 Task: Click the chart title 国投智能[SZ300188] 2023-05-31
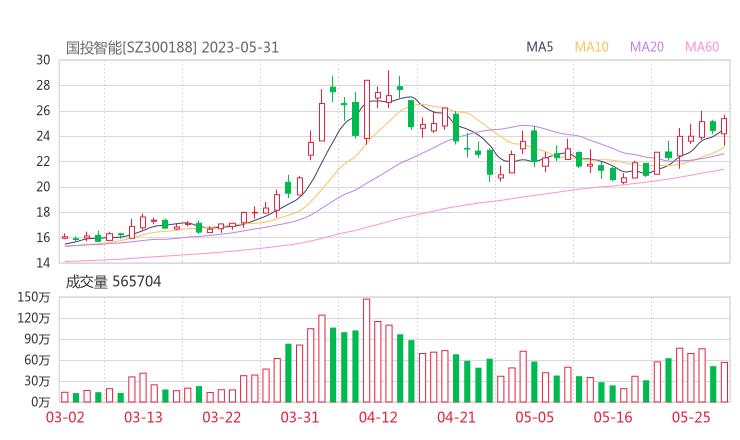click(x=172, y=48)
